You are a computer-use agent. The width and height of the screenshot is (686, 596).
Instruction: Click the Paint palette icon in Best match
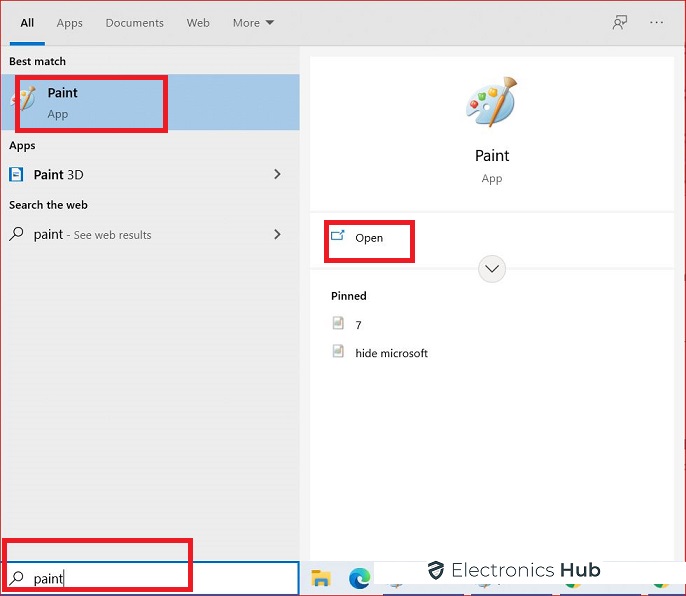[x=24, y=98]
